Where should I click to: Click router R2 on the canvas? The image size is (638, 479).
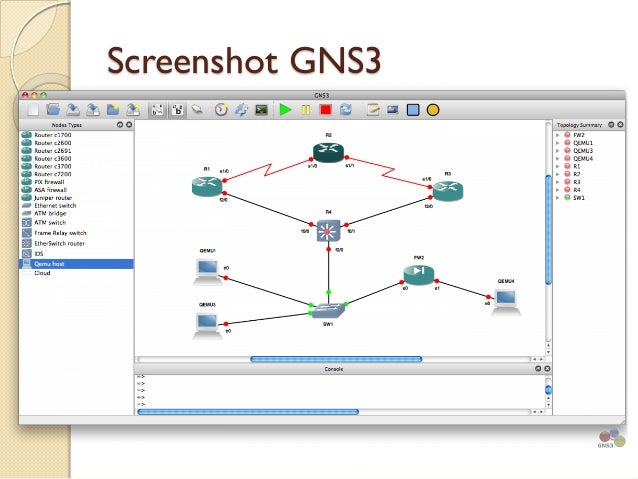[328, 153]
